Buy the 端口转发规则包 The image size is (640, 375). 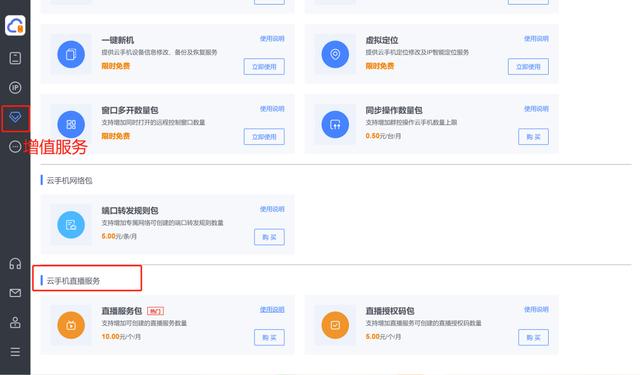pyautogui.click(x=269, y=237)
